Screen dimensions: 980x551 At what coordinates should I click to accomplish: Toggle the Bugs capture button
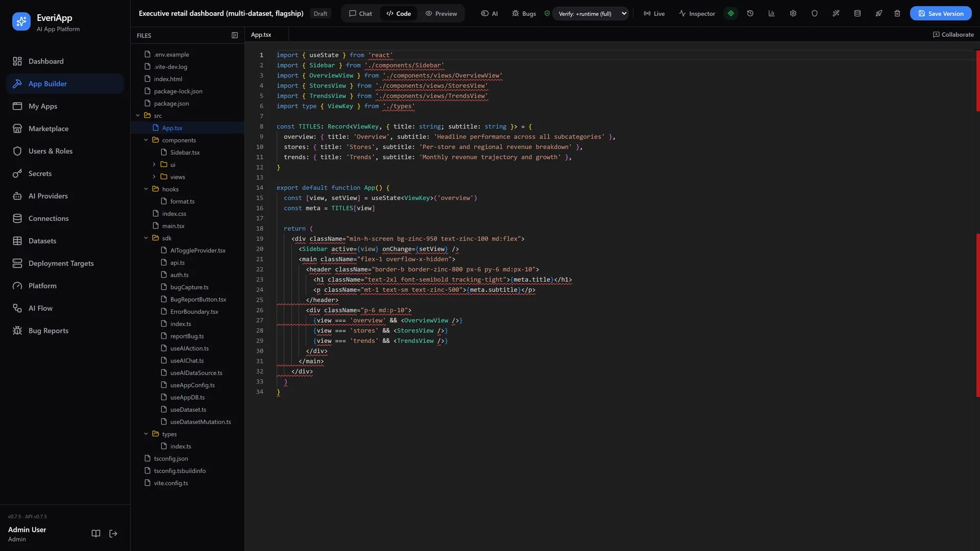tap(524, 14)
